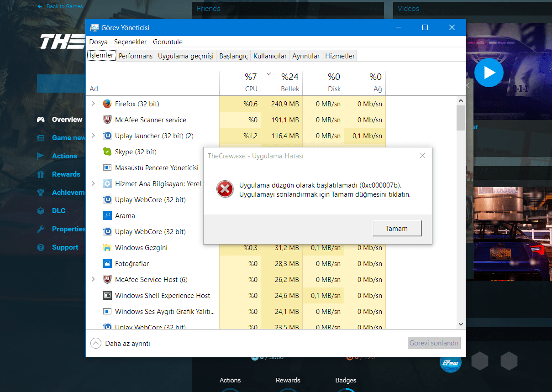Click the process list scroll down arrow
The width and height of the screenshot is (552, 392).
tap(461, 324)
